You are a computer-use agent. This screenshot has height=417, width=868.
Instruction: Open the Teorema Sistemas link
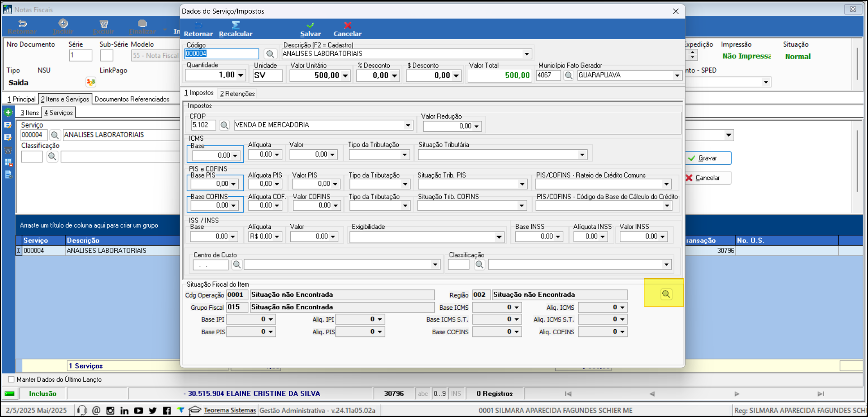click(230, 410)
